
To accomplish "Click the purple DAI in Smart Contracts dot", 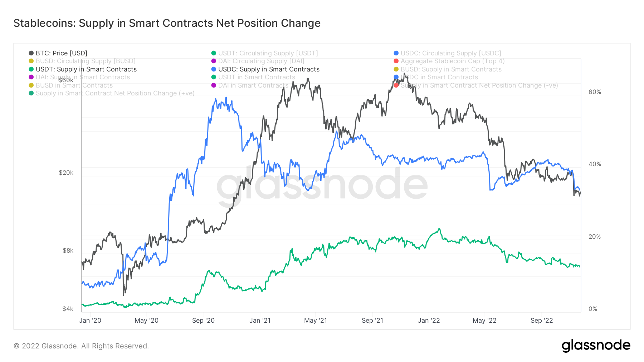I will point(214,85).
